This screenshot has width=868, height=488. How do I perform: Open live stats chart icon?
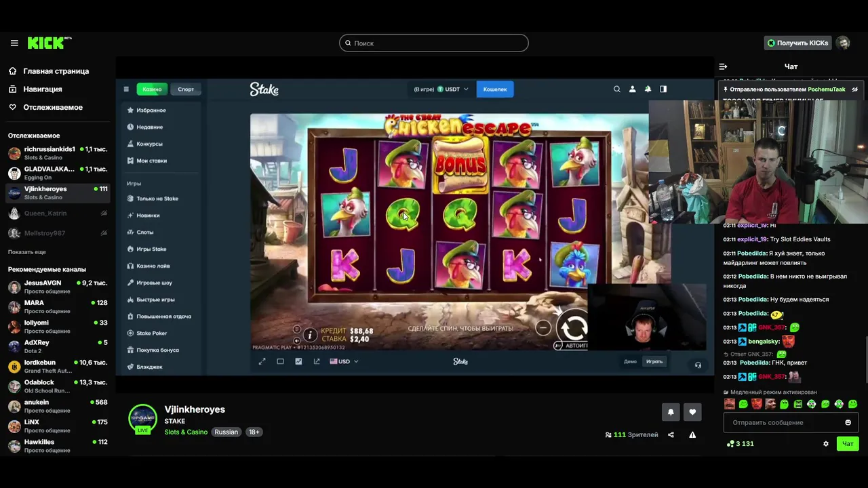click(x=298, y=361)
